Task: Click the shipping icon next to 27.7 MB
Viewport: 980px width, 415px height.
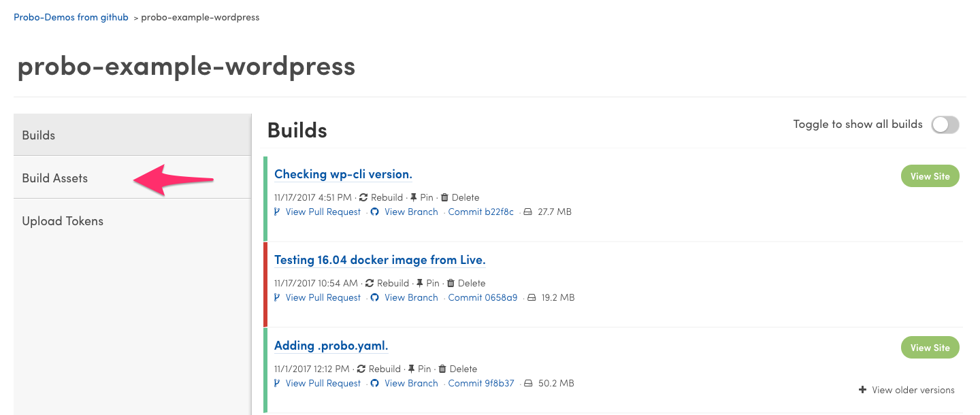Action: click(x=529, y=212)
